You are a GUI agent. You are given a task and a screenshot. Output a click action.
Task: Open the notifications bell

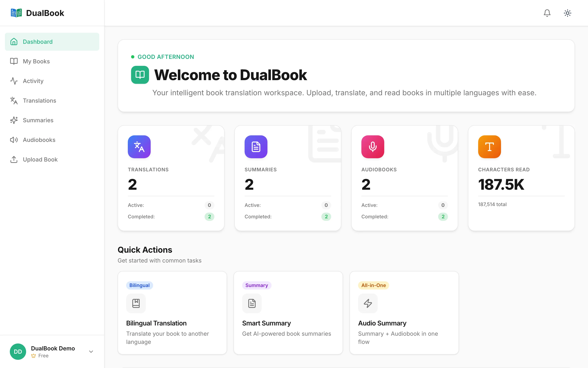(x=547, y=13)
